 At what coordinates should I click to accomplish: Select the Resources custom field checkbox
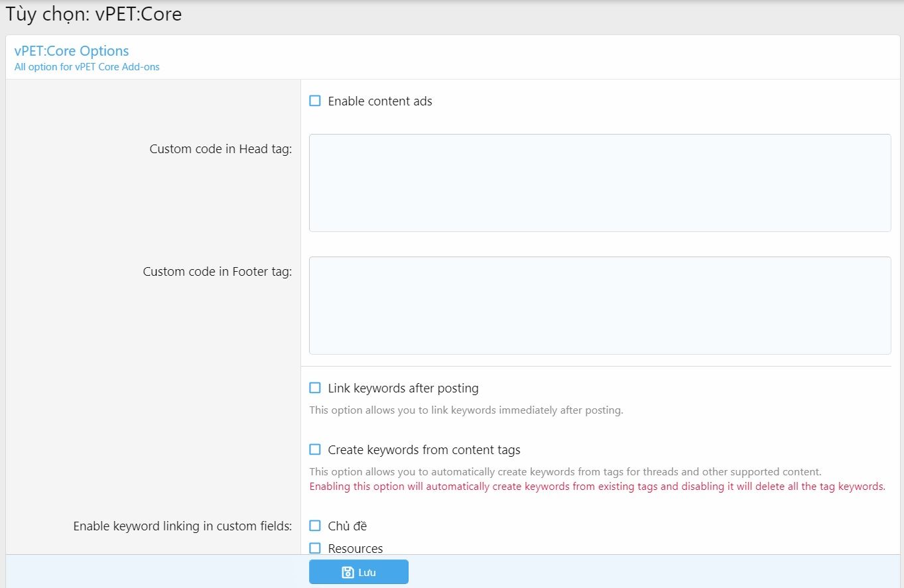point(315,548)
